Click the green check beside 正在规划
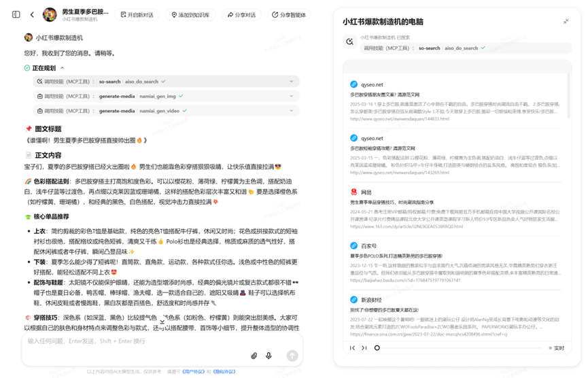Viewport: 588px width, 378px height. point(27,68)
